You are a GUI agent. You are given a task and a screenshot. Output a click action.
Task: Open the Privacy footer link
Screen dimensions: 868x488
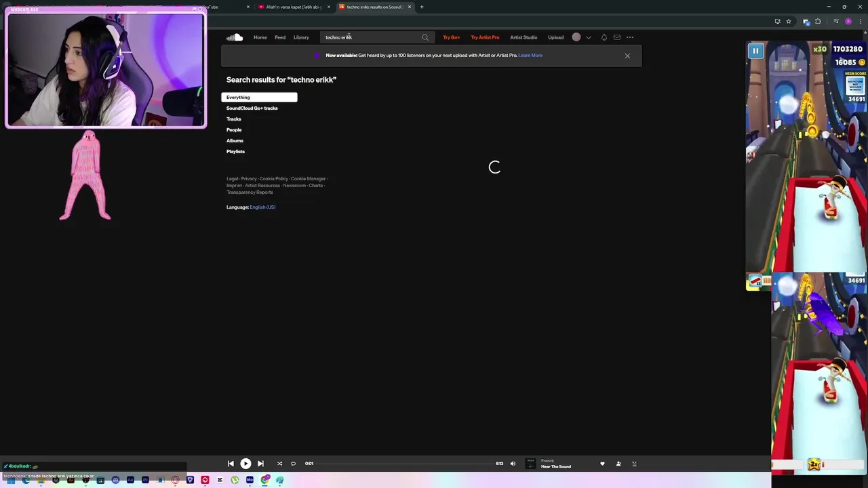pyautogui.click(x=249, y=179)
